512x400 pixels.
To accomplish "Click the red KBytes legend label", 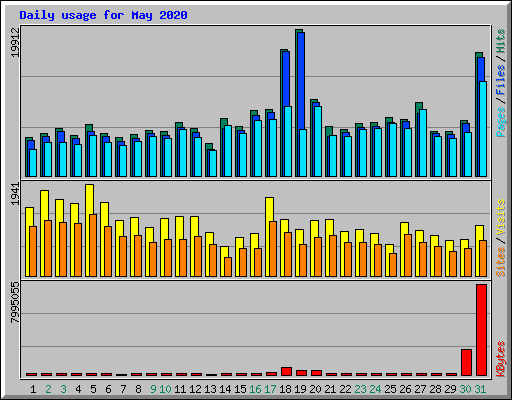I will coord(500,359).
